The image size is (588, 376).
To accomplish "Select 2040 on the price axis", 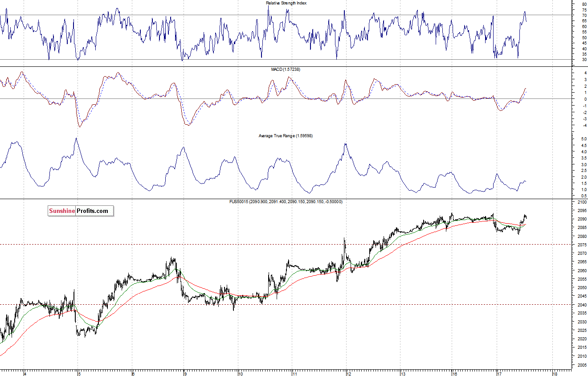I will [x=581, y=305].
